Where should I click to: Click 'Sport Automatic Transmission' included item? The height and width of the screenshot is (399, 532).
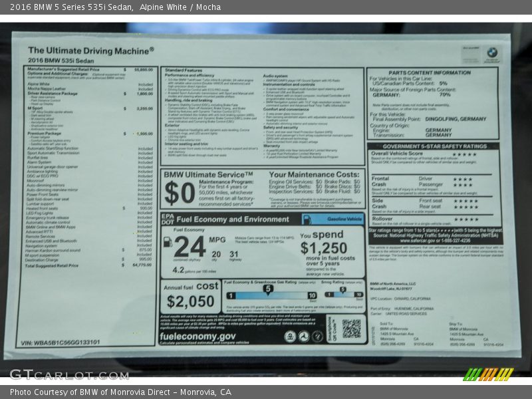click(53, 153)
